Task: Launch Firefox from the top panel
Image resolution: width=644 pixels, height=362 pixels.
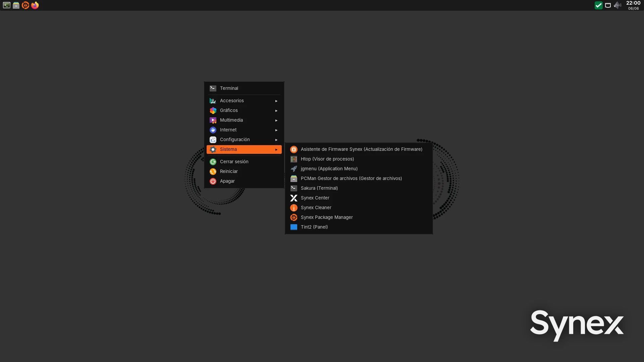Action: click(35, 5)
